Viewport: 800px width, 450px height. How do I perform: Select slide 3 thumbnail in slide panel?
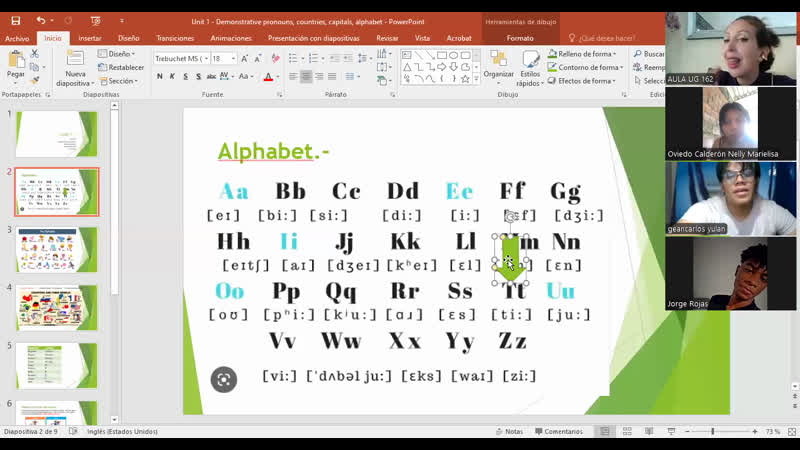point(56,249)
